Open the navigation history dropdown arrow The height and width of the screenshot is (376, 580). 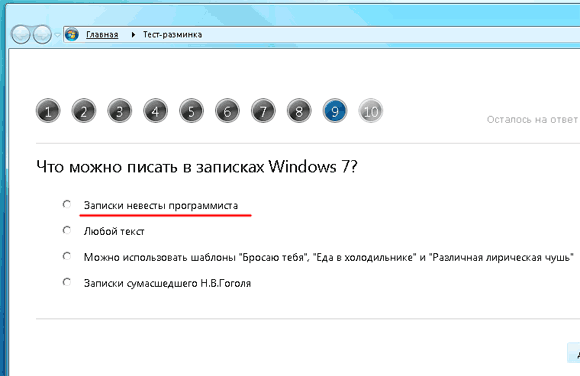click(x=57, y=35)
